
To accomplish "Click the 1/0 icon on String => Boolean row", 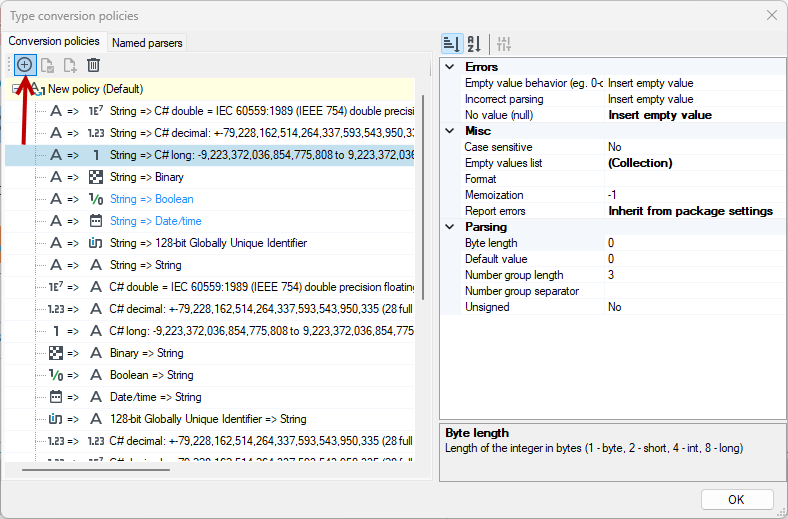I will tap(96, 199).
